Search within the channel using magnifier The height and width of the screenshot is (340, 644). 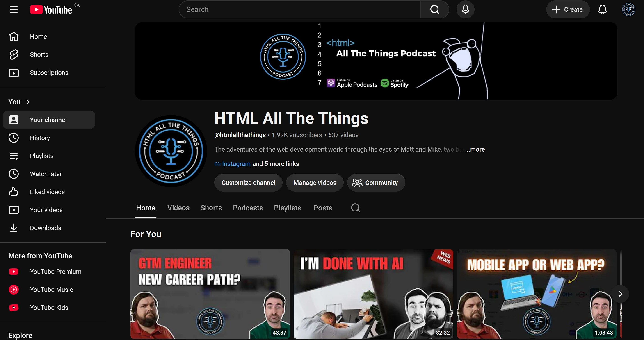point(355,208)
